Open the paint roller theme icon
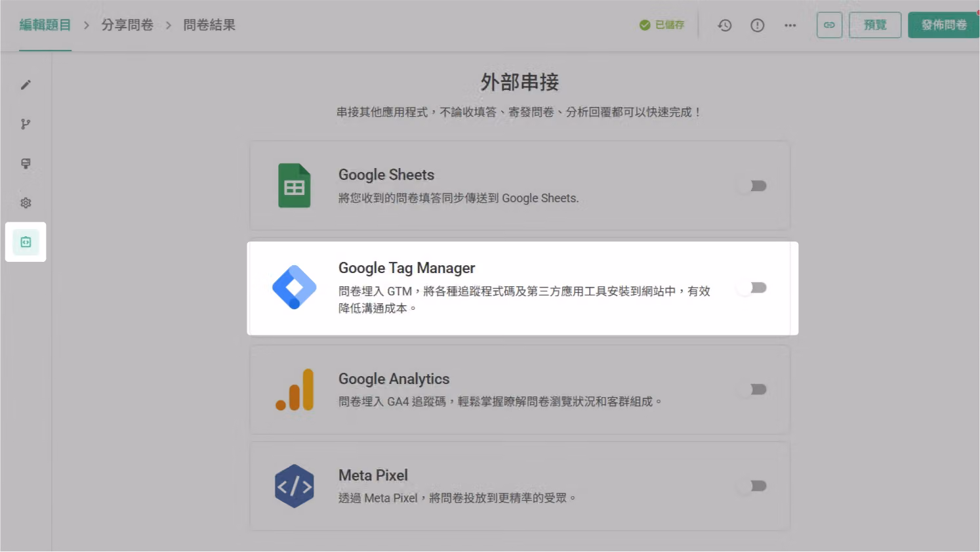980x552 pixels. click(x=26, y=163)
